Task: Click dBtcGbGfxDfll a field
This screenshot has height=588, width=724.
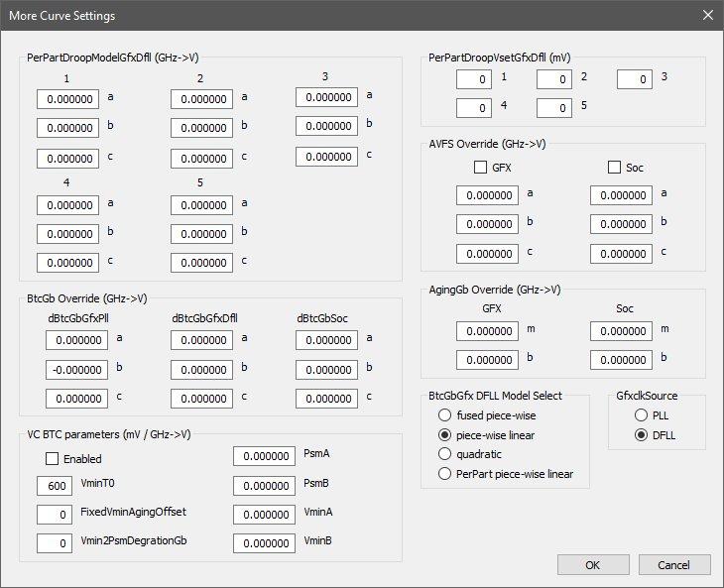Action: click(x=201, y=340)
